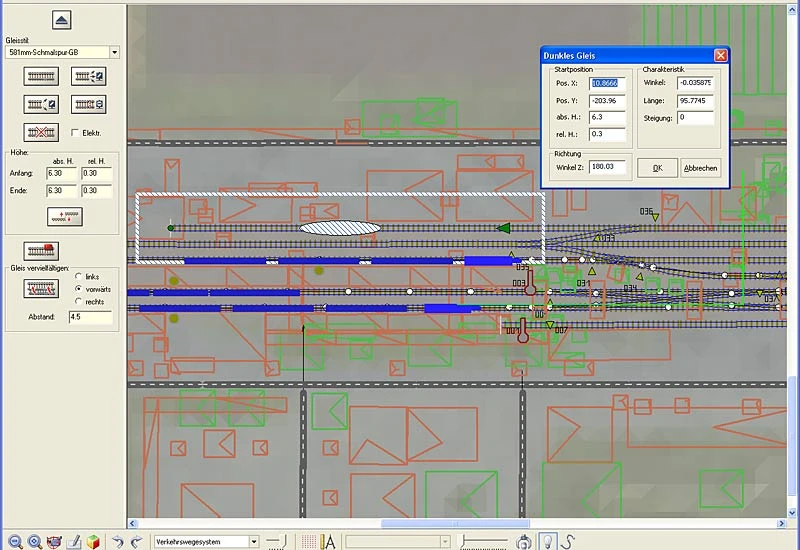The width and height of the screenshot is (800, 550).
Task: Select the straight track laying tool
Action: pos(41,77)
